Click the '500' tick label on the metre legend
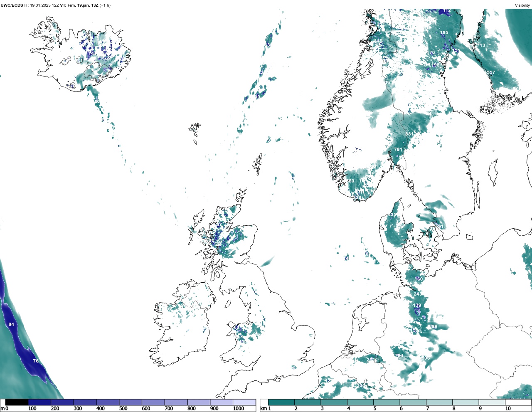 coord(123,409)
